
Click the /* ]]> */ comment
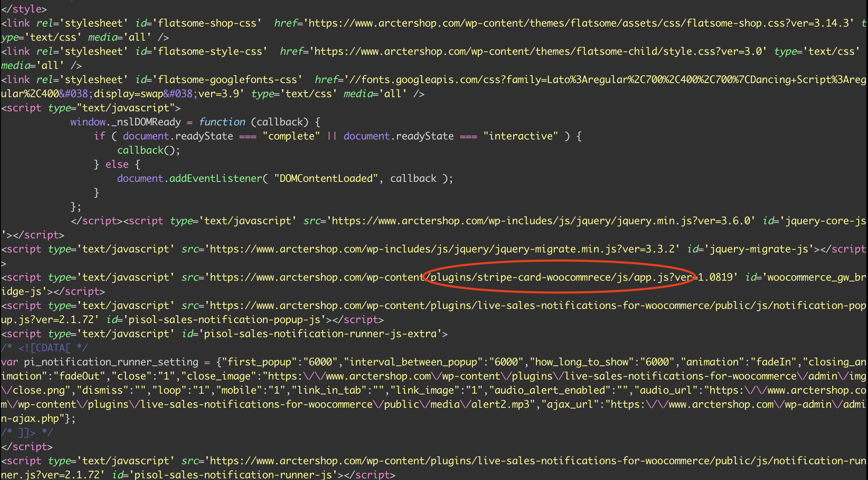point(27,433)
